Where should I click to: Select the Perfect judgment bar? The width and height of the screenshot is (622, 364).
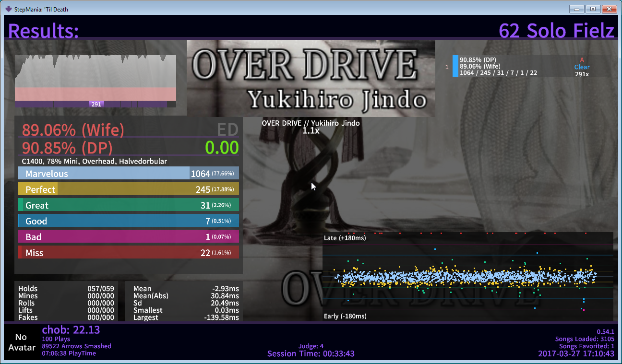pos(128,189)
